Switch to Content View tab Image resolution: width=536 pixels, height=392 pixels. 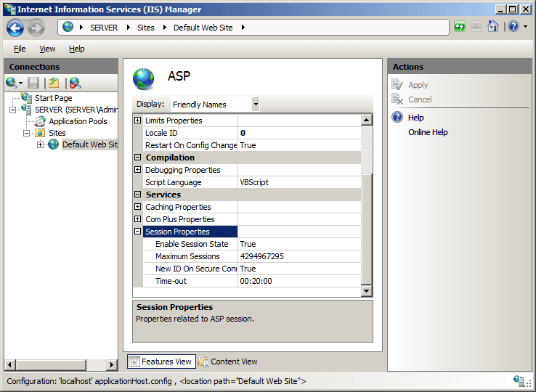pyautogui.click(x=227, y=362)
